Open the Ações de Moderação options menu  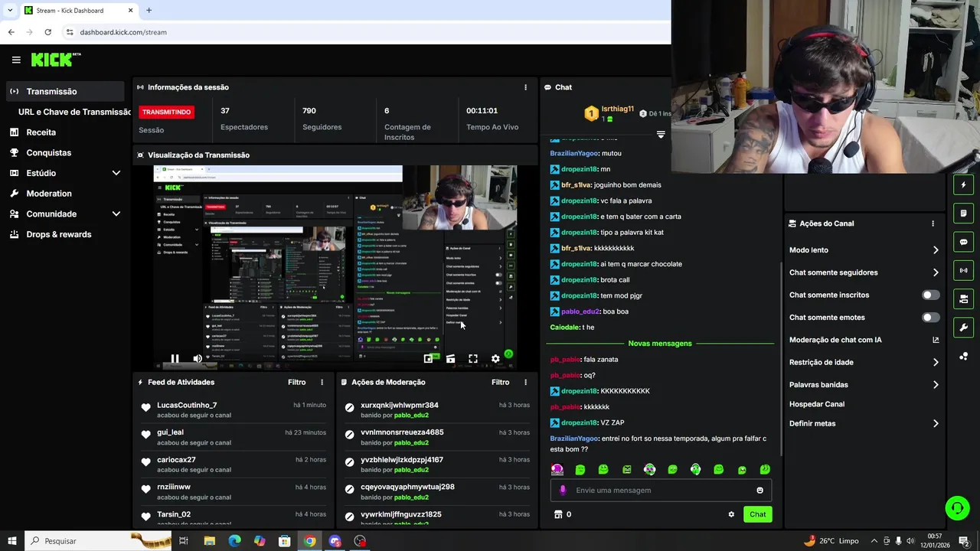pyautogui.click(x=525, y=382)
